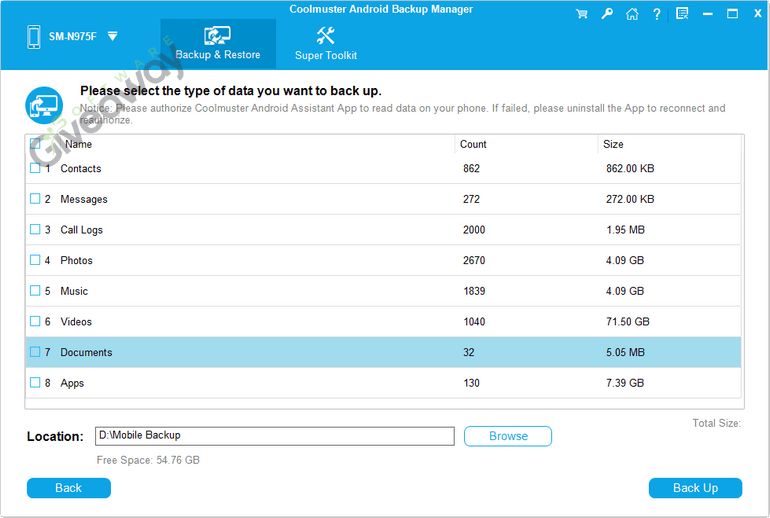Image resolution: width=770 pixels, height=518 pixels.
Task: Open the Super Toolkit tab
Action: (x=326, y=44)
